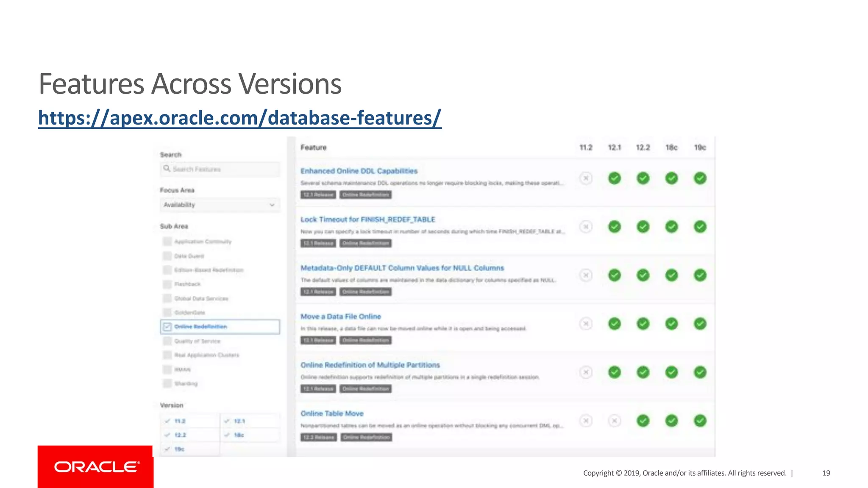Click 12.2 Release tag under Online Table Move
This screenshot has width=868, height=488.
tap(319, 437)
